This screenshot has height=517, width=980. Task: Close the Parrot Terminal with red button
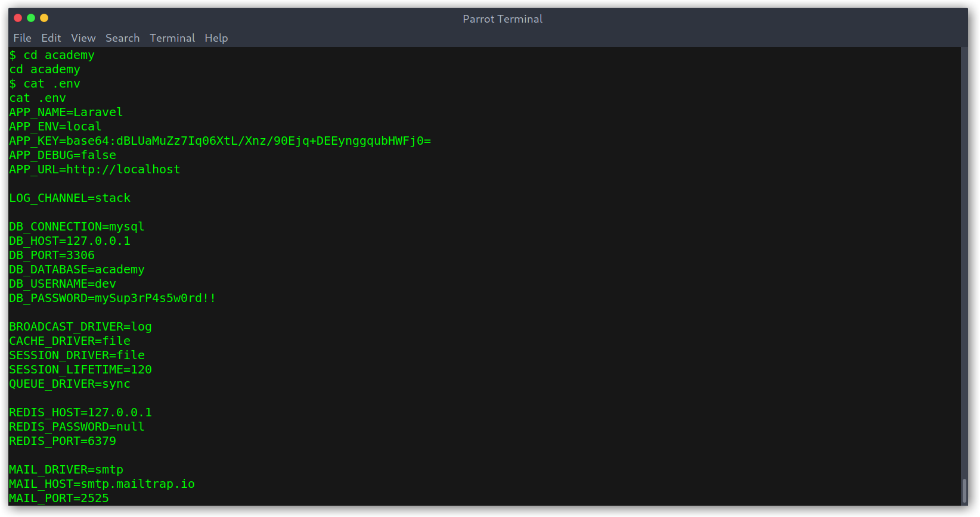click(x=18, y=18)
